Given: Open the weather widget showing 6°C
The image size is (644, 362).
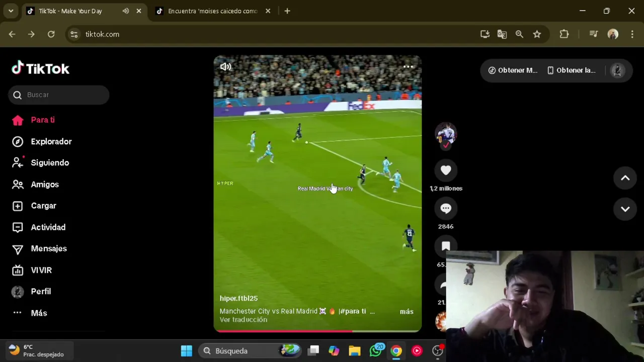Looking at the screenshot, I should click(38, 350).
